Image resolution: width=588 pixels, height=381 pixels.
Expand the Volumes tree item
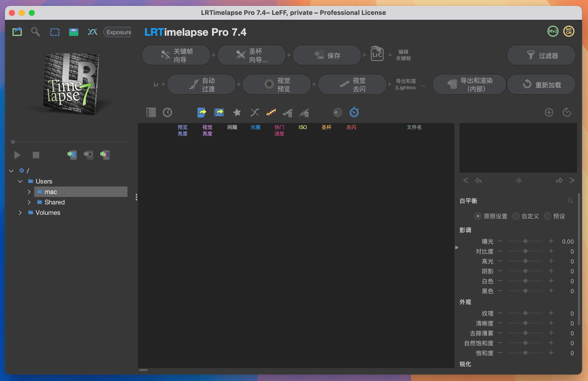tap(20, 212)
